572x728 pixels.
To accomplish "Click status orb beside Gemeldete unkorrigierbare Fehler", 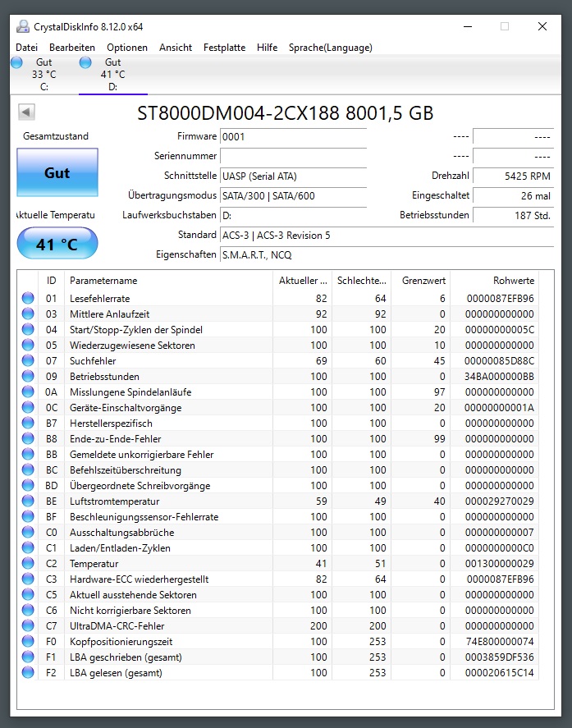I will click(x=28, y=454).
